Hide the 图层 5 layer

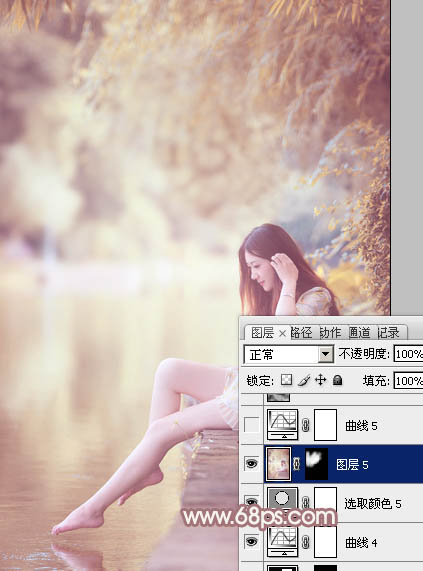click(x=251, y=464)
